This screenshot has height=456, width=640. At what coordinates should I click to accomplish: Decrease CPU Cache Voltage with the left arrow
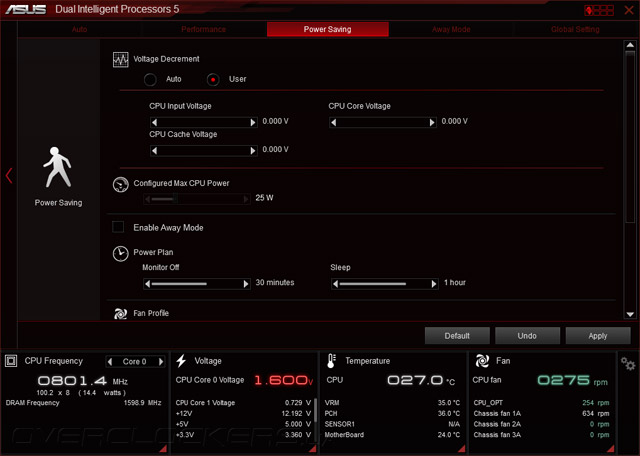click(154, 151)
